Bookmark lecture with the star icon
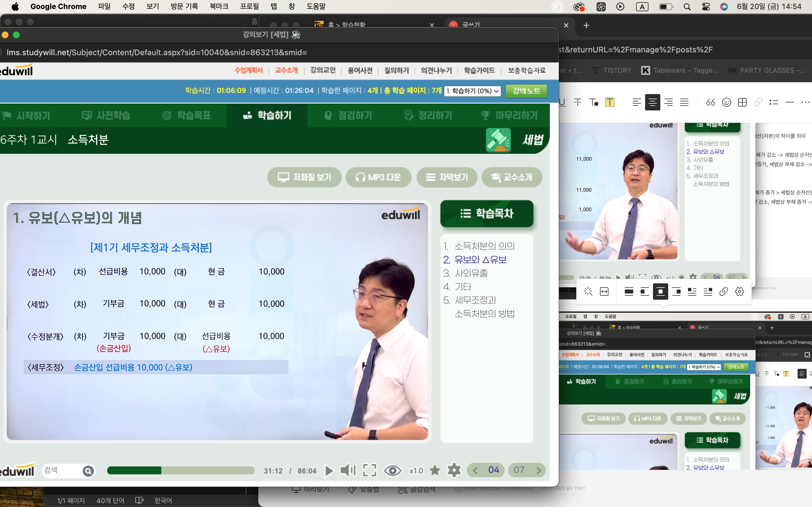 click(x=435, y=470)
